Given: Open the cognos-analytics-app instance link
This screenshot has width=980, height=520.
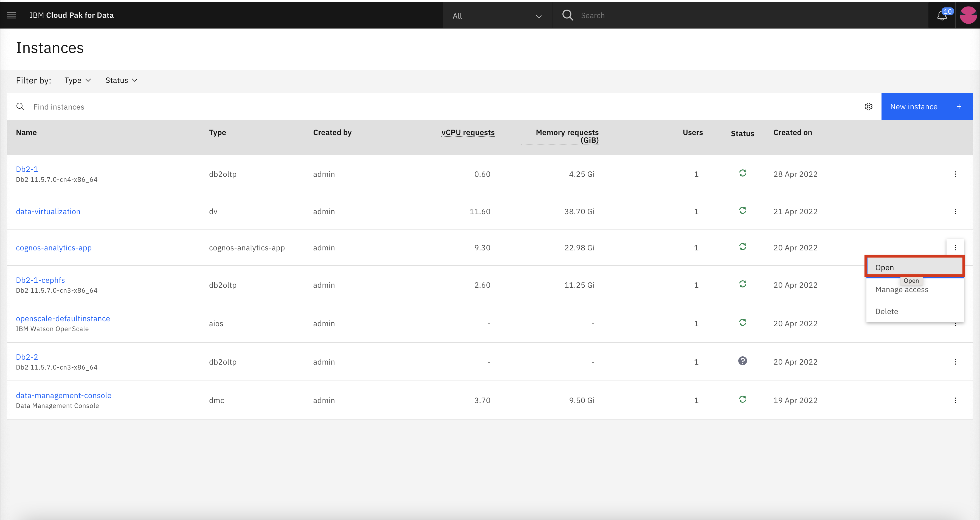Looking at the screenshot, I should [x=54, y=247].
